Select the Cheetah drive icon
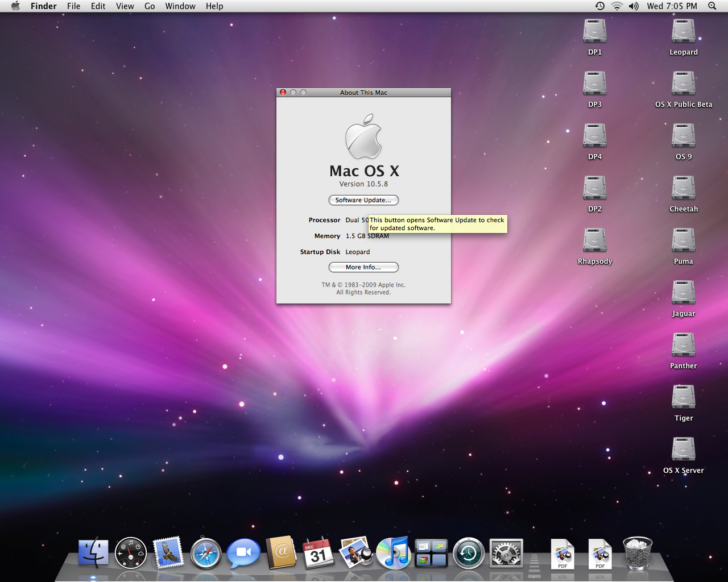This screenshot has width=728, height=582. (684, 189)
